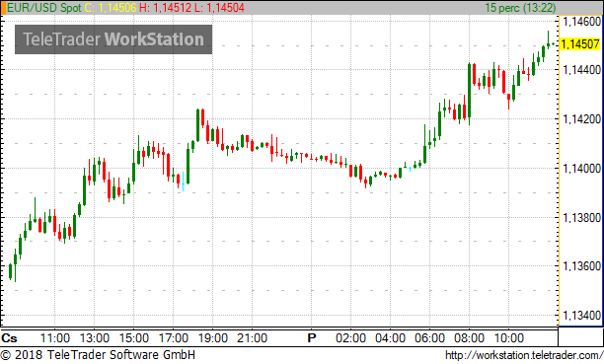Click the EUR/USD Spot title label
Screen dimensions: 604x364
(x=44, y=8)
